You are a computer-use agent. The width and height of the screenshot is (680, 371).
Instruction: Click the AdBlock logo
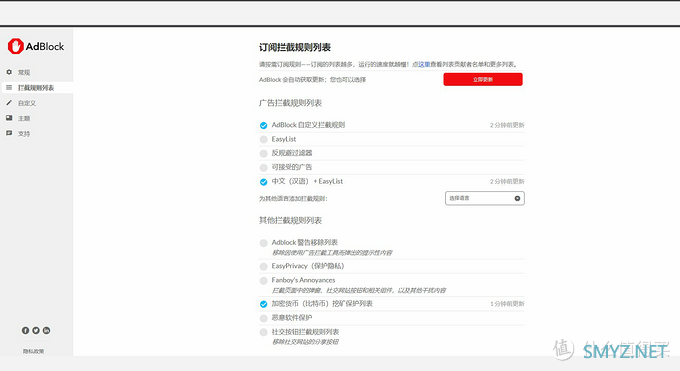point(36,46)
